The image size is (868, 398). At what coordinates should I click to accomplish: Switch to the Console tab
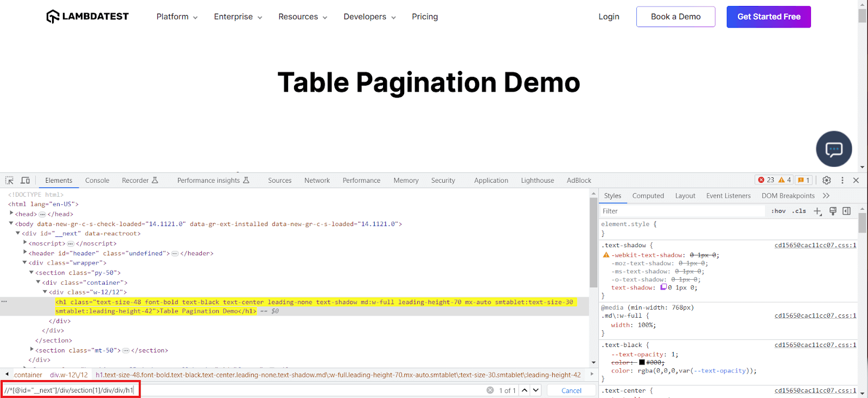[97, 181]
